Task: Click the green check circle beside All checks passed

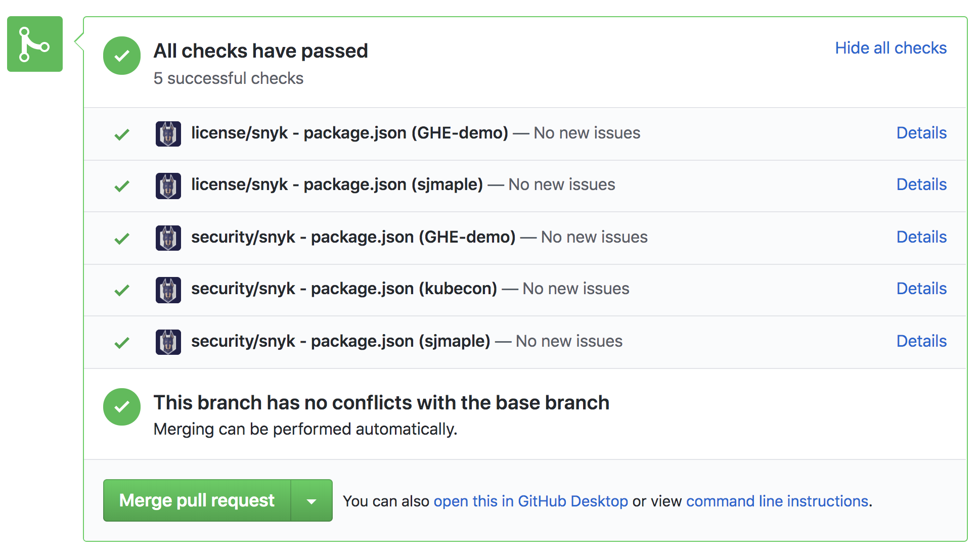Action: pos(121,56)
